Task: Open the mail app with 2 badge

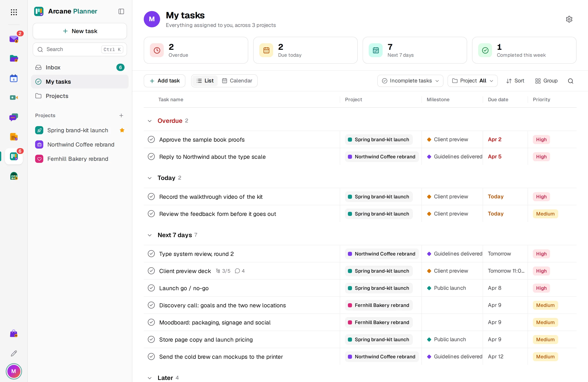Action: pyautogui.click(x=14, y=39)
